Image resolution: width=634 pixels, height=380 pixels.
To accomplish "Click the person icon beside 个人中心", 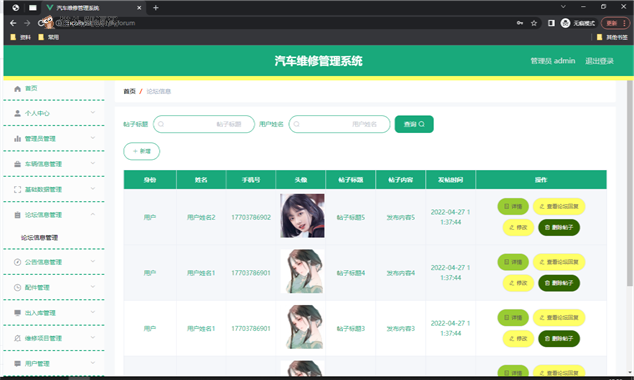I will 17,114.
